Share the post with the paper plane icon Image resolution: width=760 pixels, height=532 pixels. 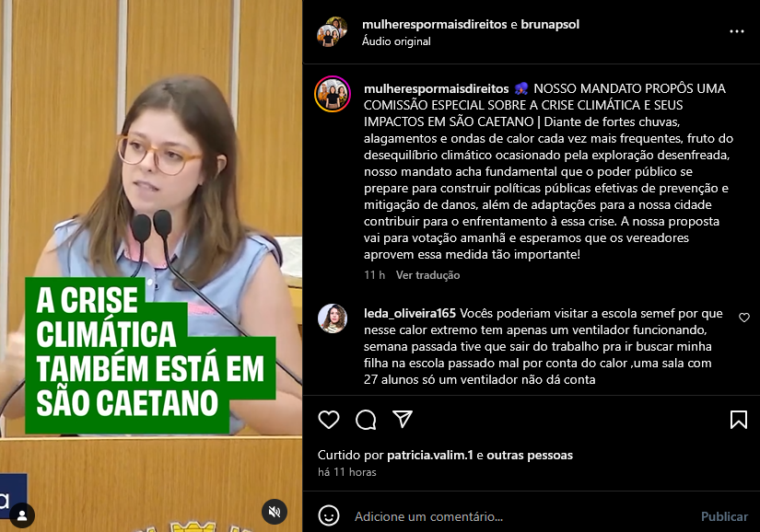[x=403, y=419]
